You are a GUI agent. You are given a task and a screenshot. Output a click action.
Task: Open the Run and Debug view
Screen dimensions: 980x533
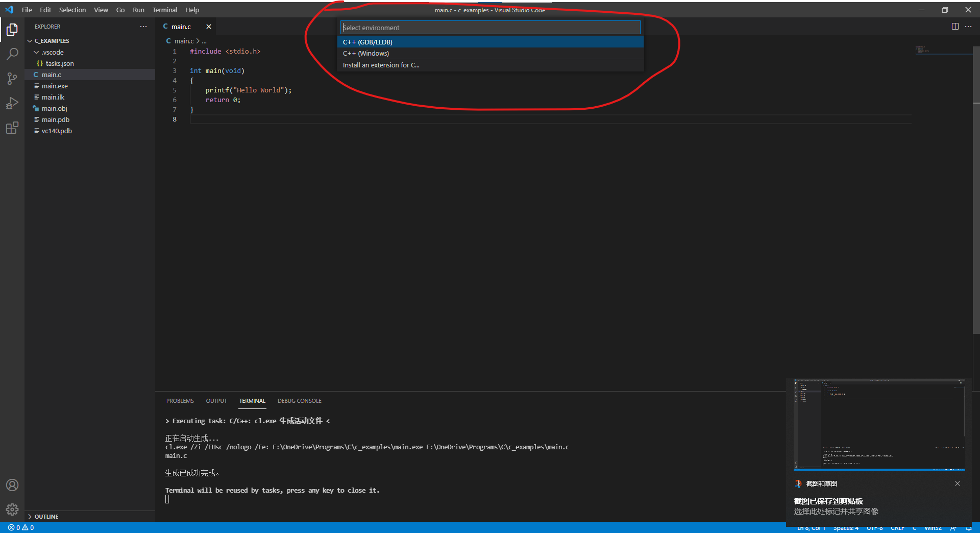(12, 103)
